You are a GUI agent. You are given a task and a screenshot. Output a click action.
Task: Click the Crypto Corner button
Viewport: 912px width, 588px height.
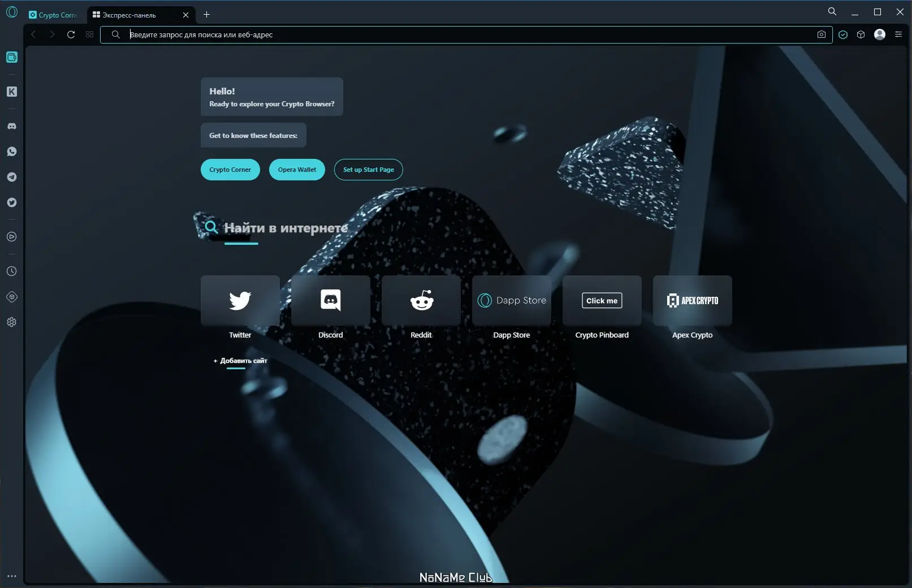(x=230, y=170)
